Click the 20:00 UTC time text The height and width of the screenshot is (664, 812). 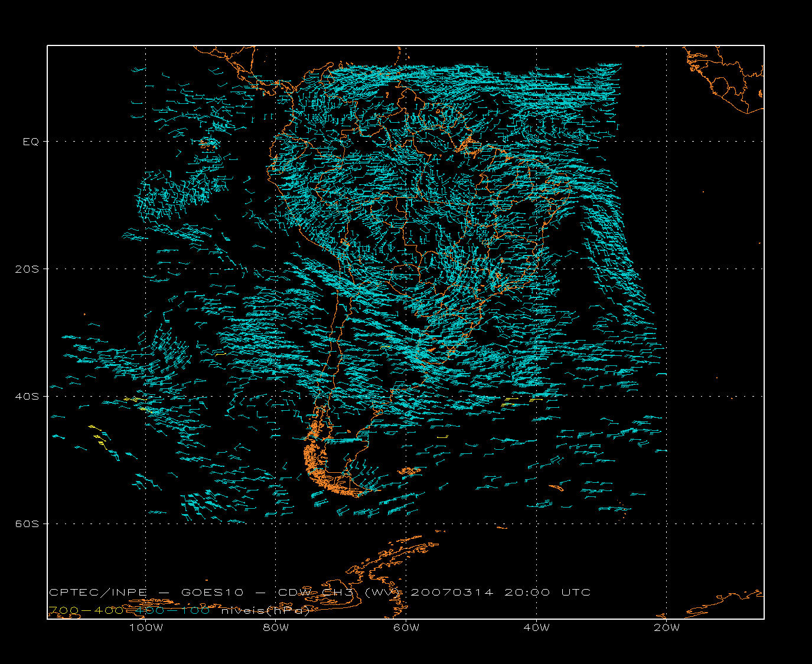tap(547, 592)
